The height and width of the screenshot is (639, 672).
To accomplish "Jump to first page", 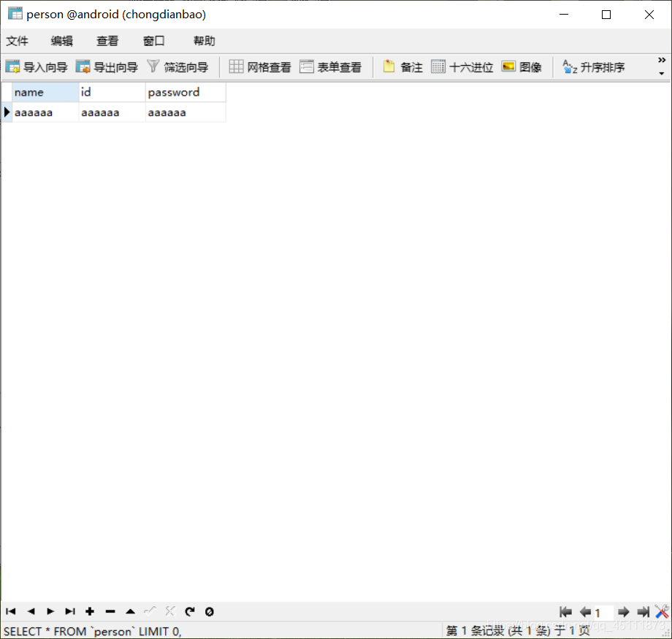I will (x=565, y=612).
